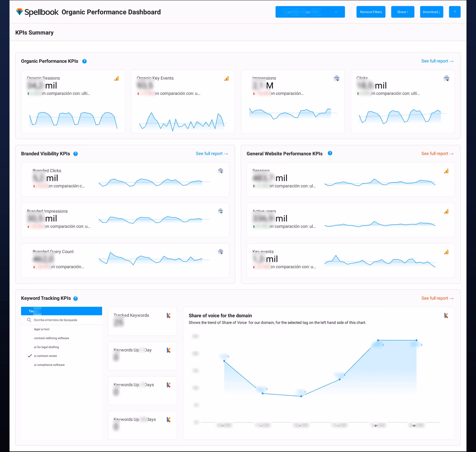
Task: Click Search Console icon on Branded Query Count card
Action: [221, 252]
